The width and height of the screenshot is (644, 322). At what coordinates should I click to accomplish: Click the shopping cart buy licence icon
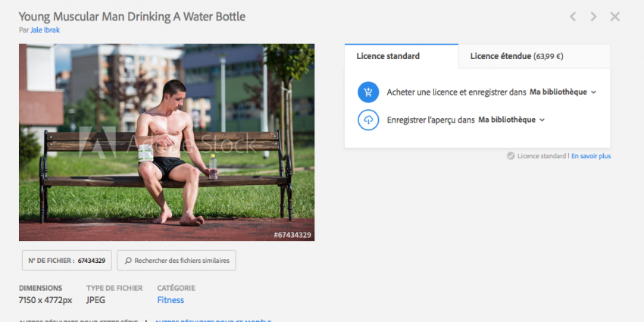368,92
